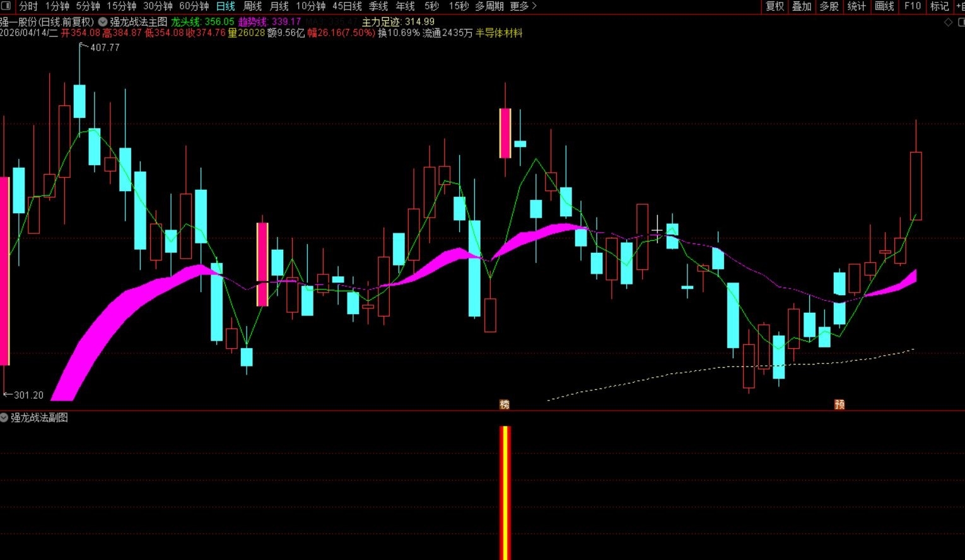Select the 15秒 period tab
The image size is (965, 560).
459,6
